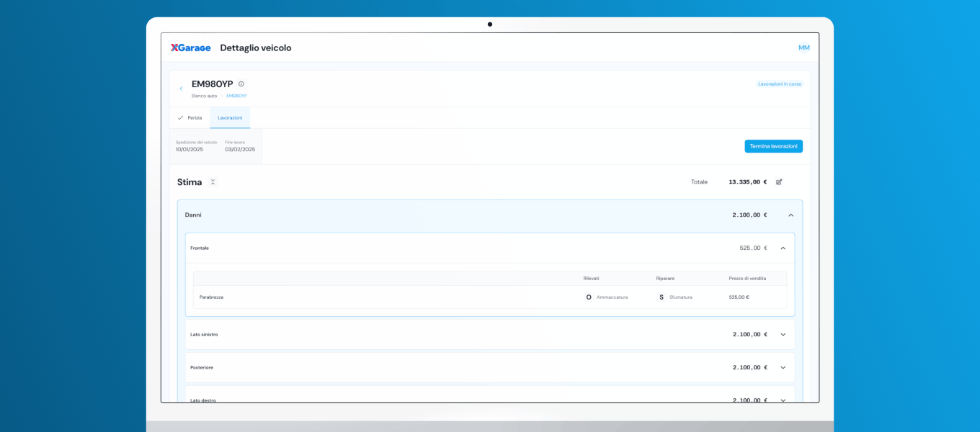980x432 pixels.
Task: Expand the Posteriore section chevron
Action: pyautogui.click(x=783, y=368)
